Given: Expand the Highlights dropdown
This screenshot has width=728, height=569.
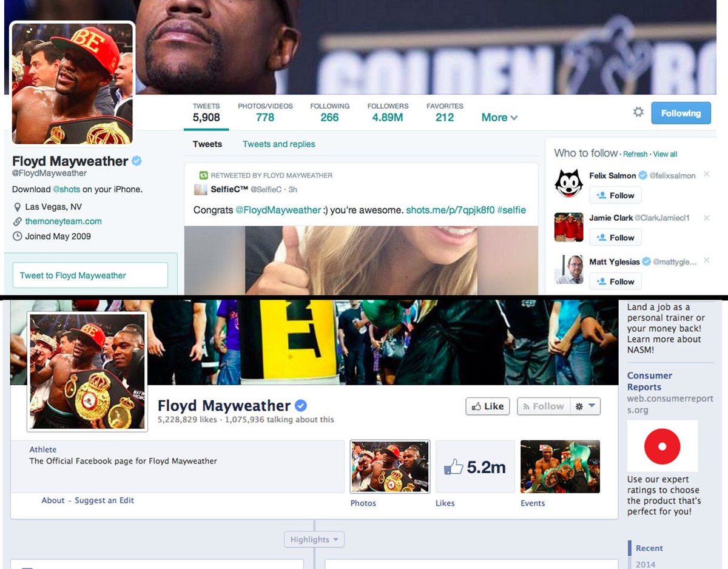Looking at the screenshot, I should click(314, 539).
